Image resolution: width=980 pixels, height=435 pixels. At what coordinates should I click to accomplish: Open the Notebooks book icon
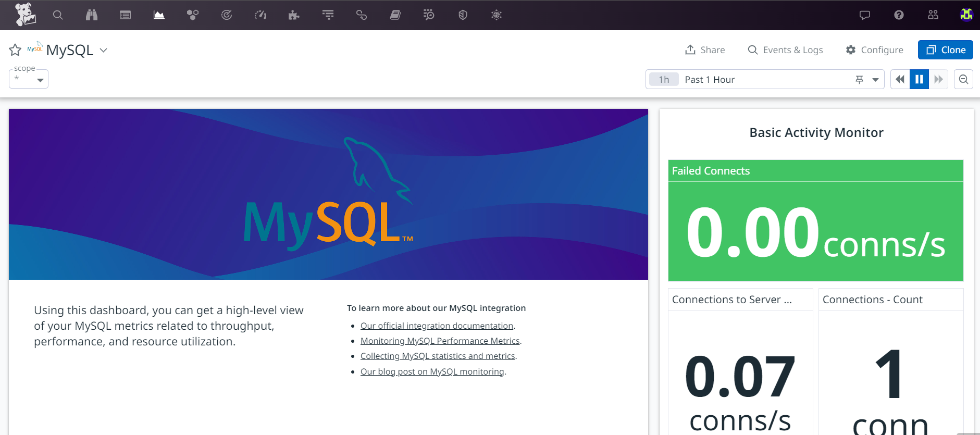395,15
